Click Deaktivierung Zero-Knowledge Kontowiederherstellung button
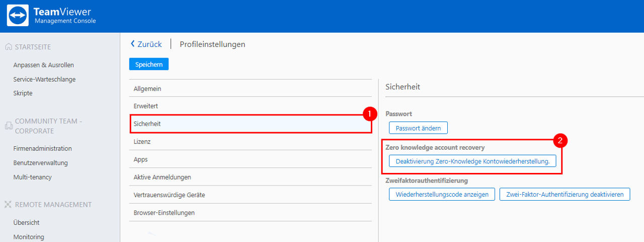The image size is (644, 242). [472, 161]
